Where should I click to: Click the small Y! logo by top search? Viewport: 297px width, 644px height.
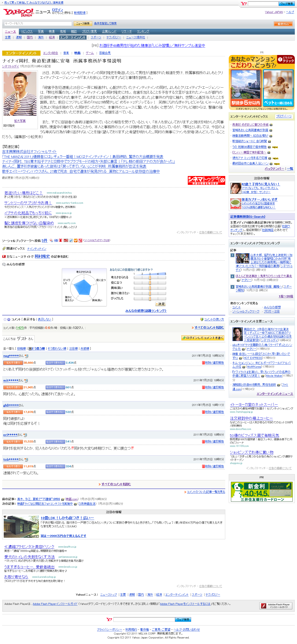(x=244, y=4)
